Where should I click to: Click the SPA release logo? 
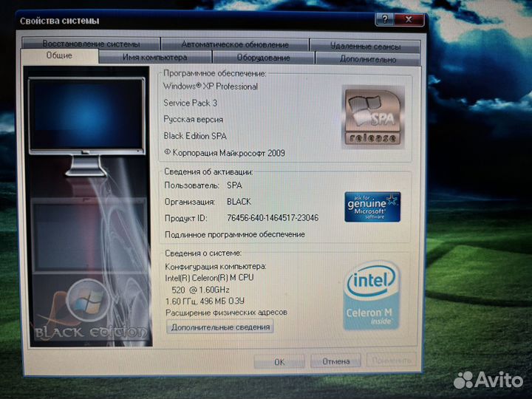pos(373,117)
